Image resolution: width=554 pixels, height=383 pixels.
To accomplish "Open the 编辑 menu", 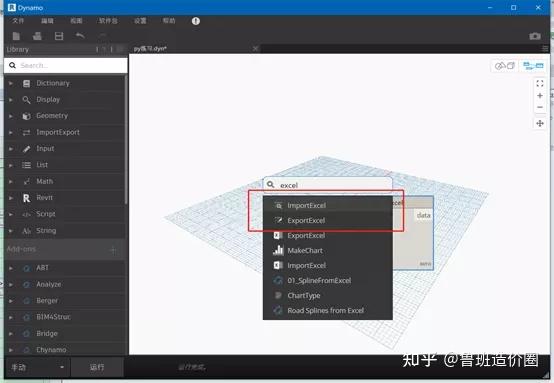I will point(47,21).
